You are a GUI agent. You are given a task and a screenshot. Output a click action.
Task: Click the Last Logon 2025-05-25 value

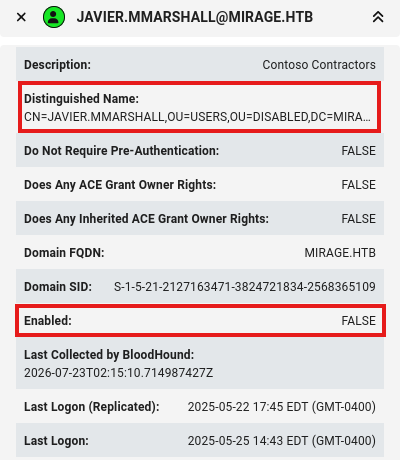[282, 441]
